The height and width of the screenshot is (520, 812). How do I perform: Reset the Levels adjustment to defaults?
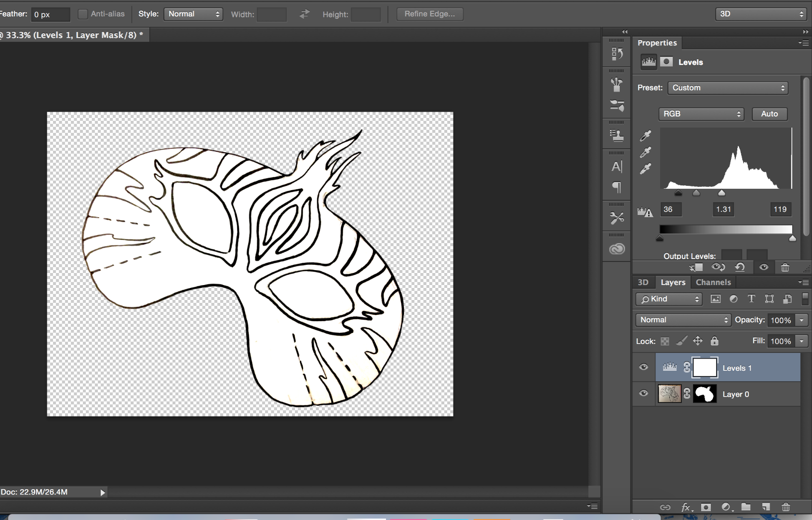(741, 267)
